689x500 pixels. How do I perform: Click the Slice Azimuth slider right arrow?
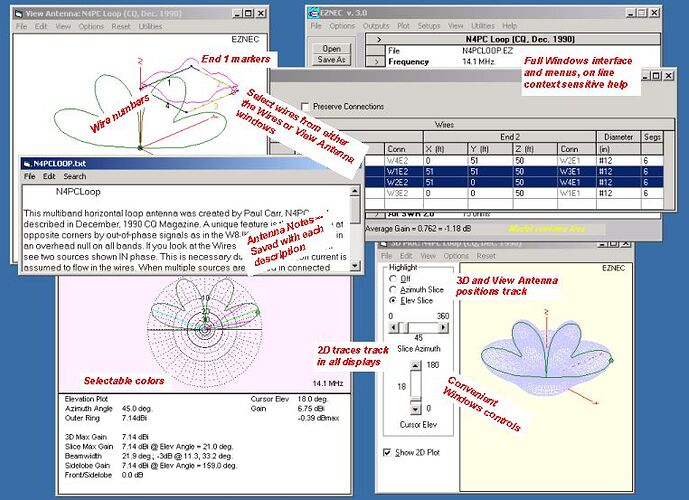(x=444, y=327)
